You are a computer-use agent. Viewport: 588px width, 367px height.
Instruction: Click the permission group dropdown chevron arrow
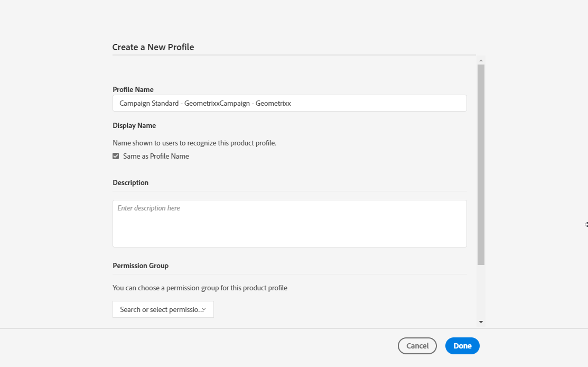click(x=204, y=309)
